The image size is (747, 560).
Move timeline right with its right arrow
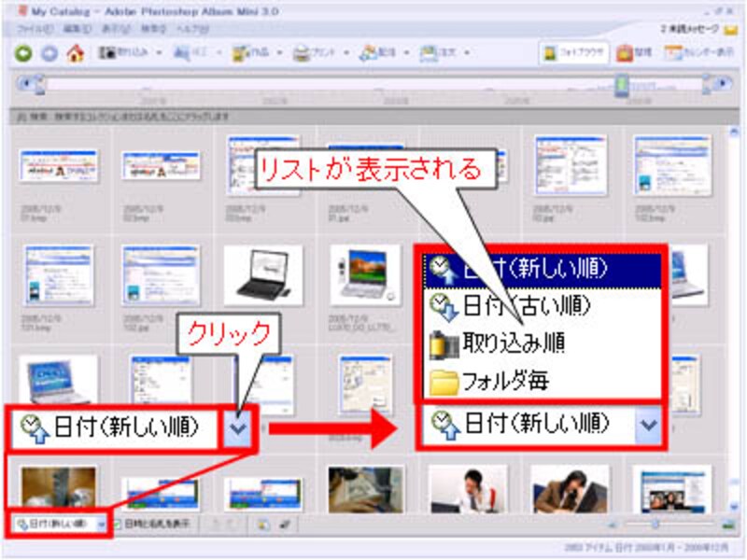(725, 84)
